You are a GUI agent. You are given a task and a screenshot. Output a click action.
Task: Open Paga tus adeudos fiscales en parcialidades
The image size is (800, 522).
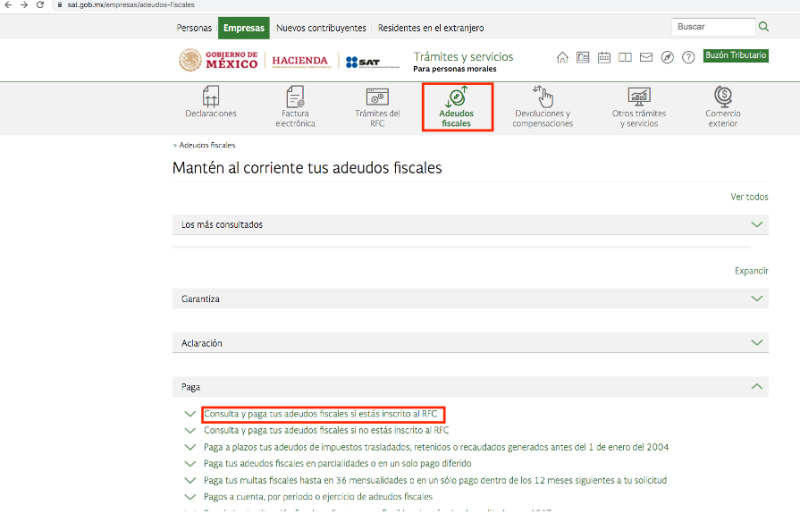(337, 463)
